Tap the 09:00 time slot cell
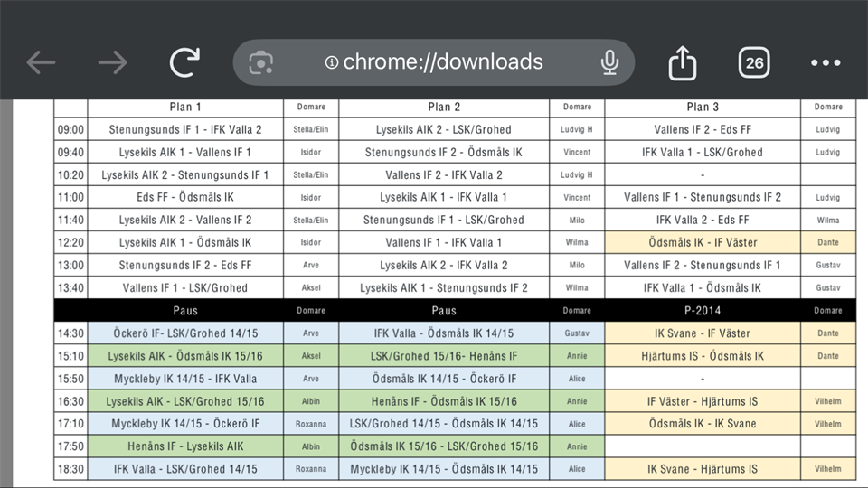Viewport: 868px width, 488px height. 70,130
